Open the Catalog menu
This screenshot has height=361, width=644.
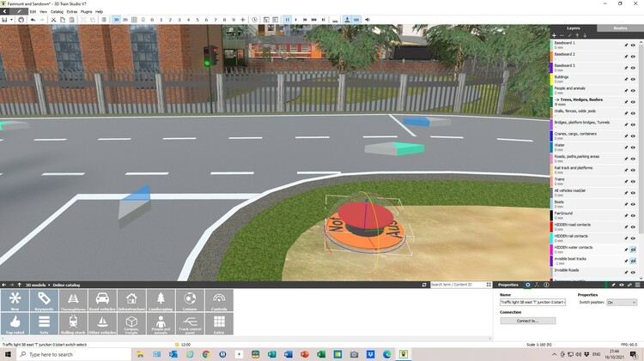[x=57, y=12]
